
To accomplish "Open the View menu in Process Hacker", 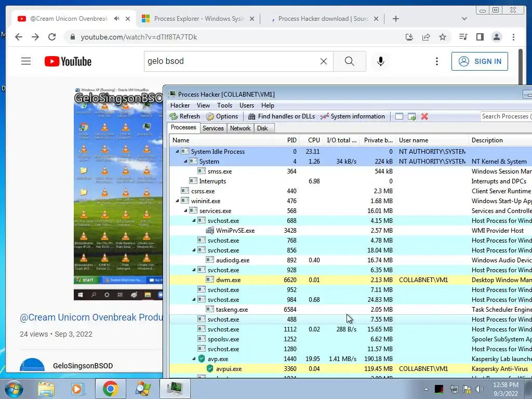I will (203, 105).
